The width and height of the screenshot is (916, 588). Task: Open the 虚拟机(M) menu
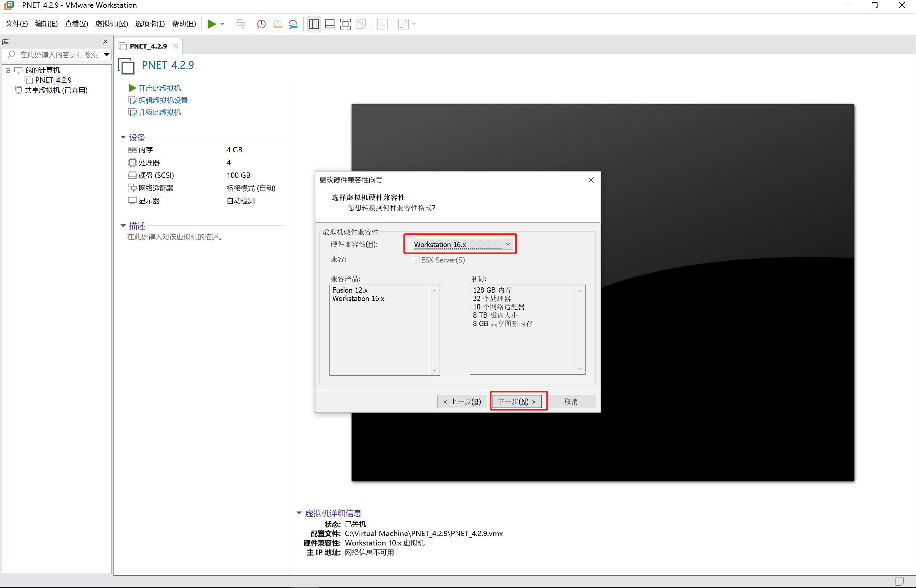tap(111, 24)
